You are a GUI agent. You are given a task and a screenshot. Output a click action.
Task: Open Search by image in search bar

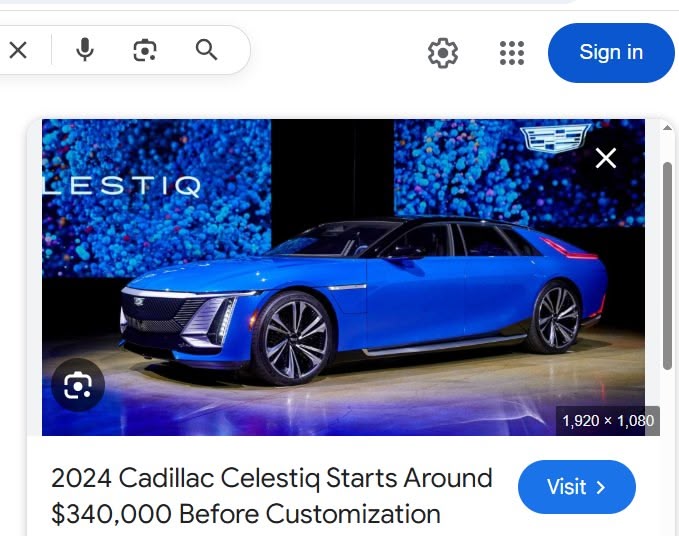pyautogui.click(x=145, y=50)
